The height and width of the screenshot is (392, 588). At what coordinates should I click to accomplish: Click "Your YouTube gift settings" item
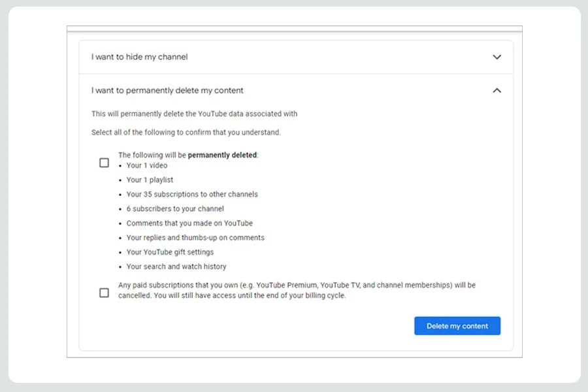pos(170,252)
